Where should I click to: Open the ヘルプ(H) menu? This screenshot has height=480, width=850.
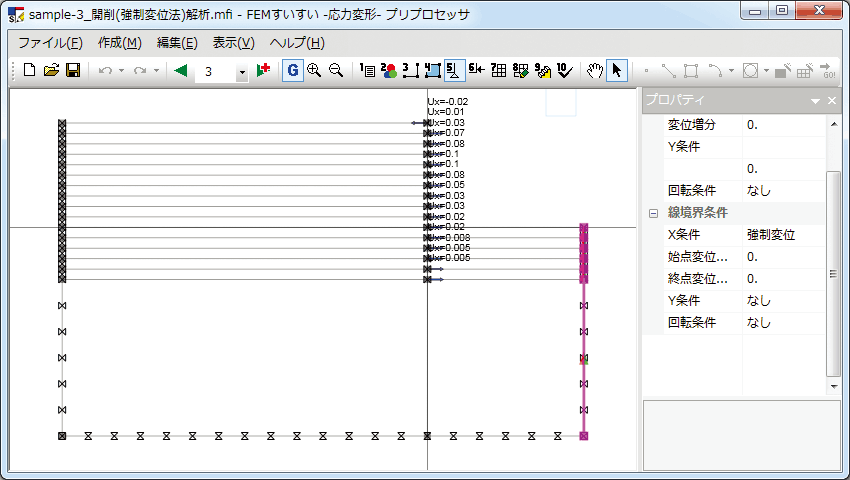coord(297,43)
